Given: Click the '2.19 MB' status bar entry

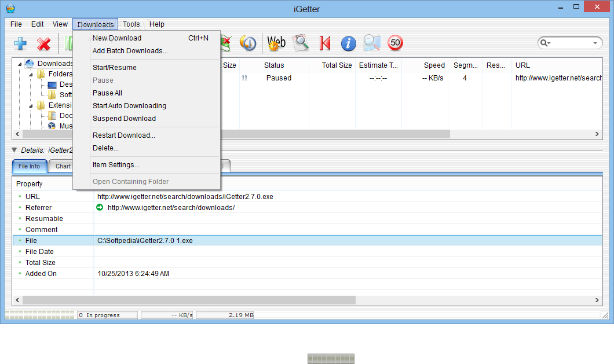Looking at the screenshot, I should [x=225, y=315].
